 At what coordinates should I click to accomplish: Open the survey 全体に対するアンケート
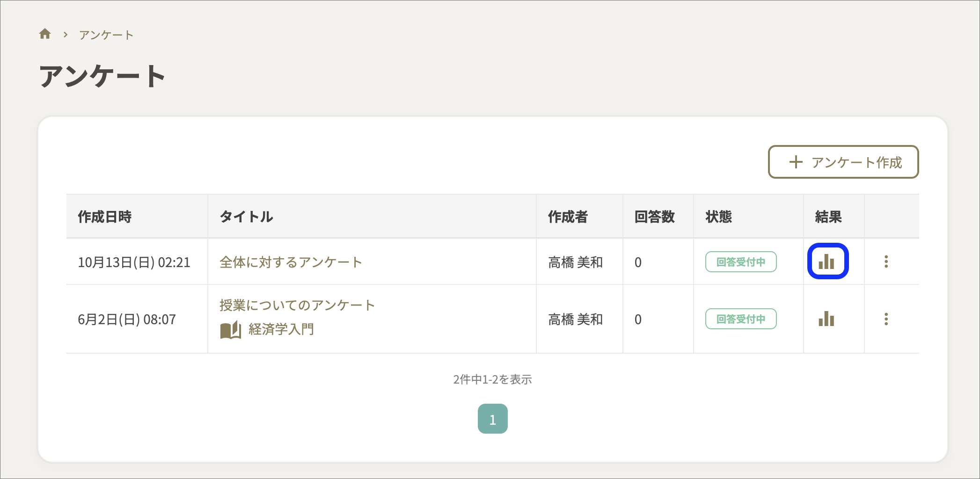[x=291, y=262]
